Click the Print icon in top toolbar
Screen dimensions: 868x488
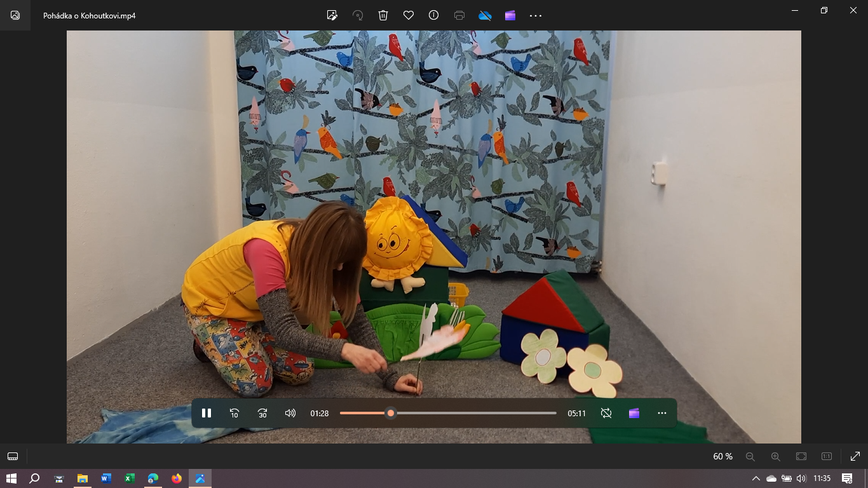[x=459, y=15]
